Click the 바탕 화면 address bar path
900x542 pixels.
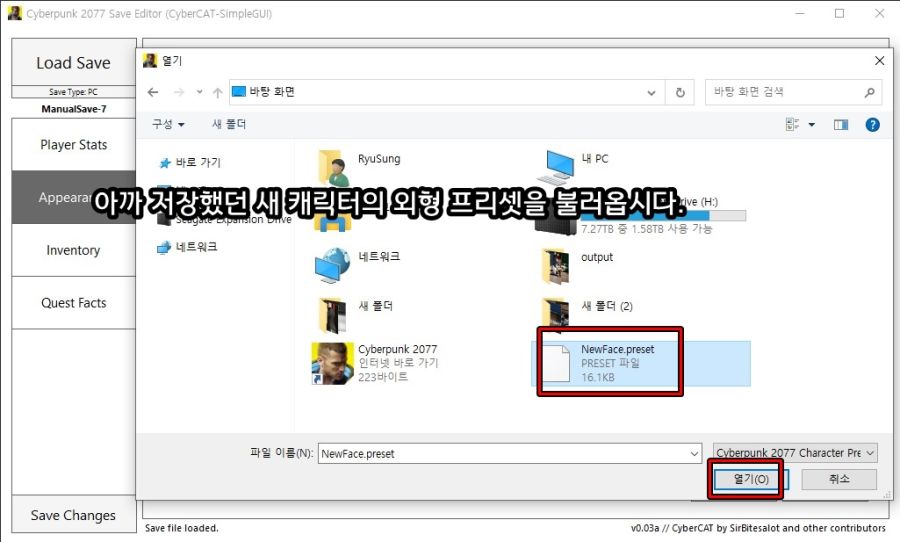tap(272, 92)
